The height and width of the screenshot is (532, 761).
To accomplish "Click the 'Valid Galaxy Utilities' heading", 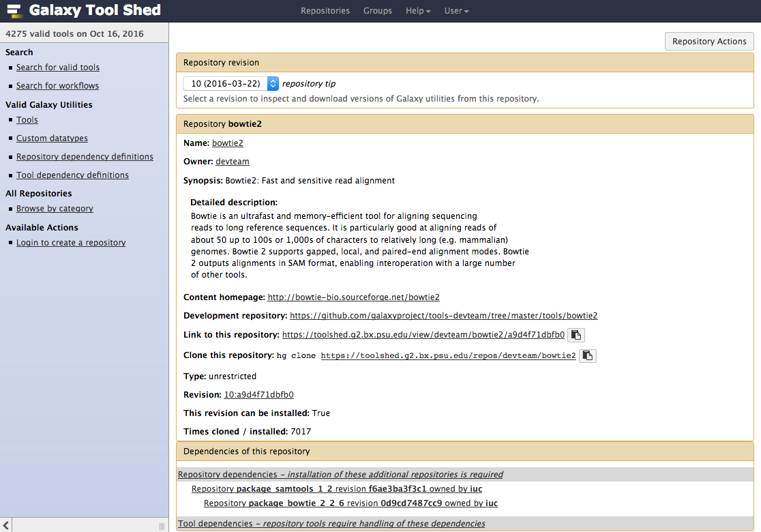I will 49,105.
